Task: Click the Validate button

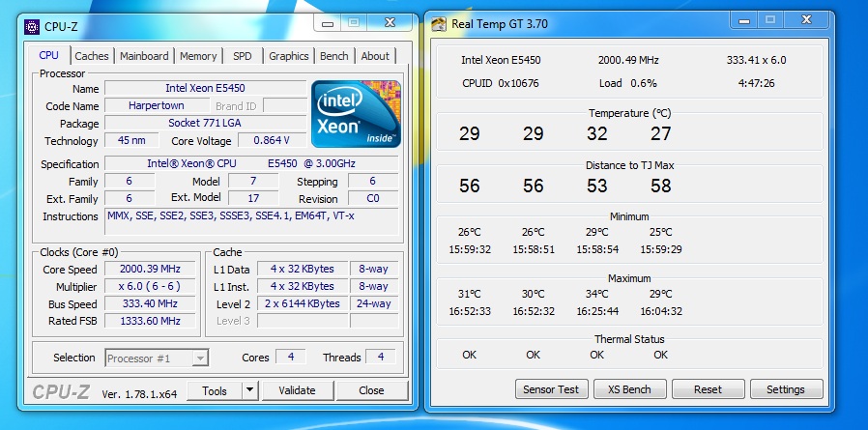Action: (x=298, y=390)
